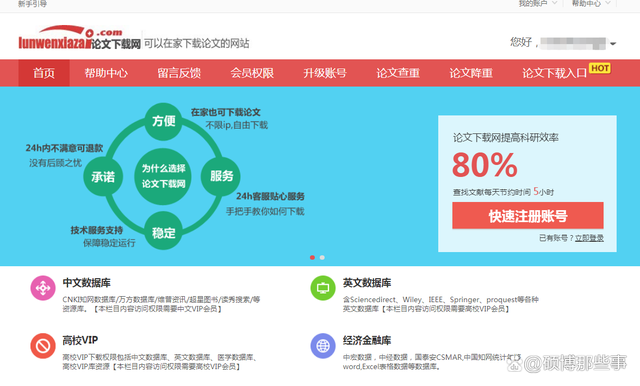Click the description under 高校VIP

tap(160, 362)
